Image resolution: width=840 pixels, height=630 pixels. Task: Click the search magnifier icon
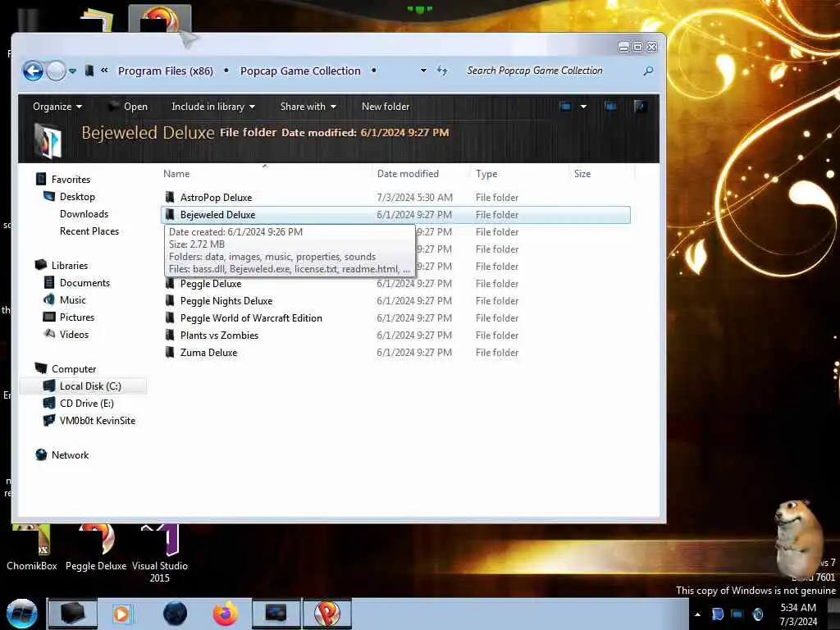coord(648,71)
